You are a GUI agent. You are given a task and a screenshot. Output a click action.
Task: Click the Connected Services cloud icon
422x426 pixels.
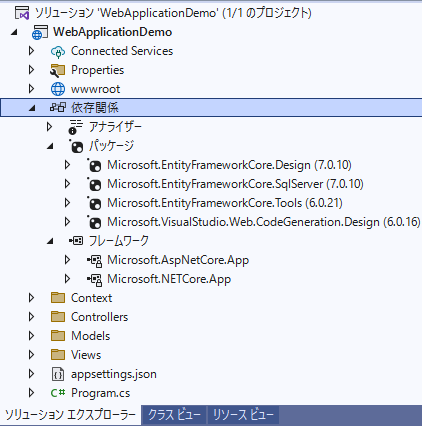[x=58, y=51]
